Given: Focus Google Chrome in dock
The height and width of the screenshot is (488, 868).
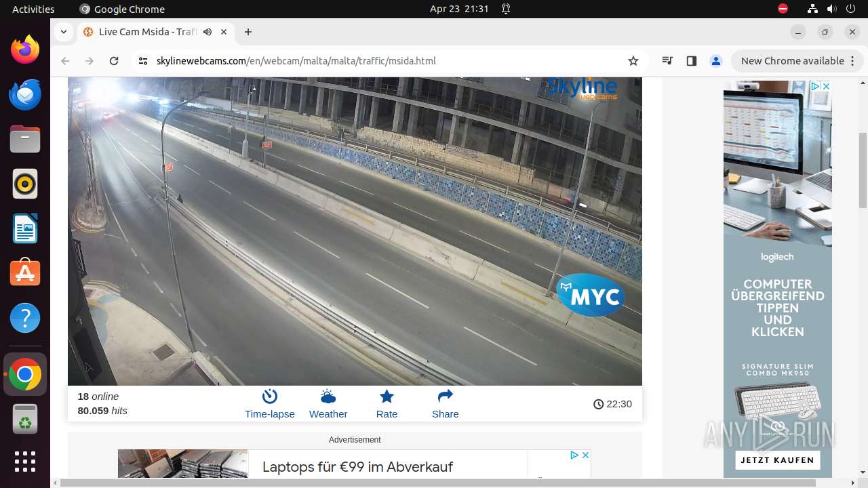Looking at the screenshot, I should coord(25,374).
